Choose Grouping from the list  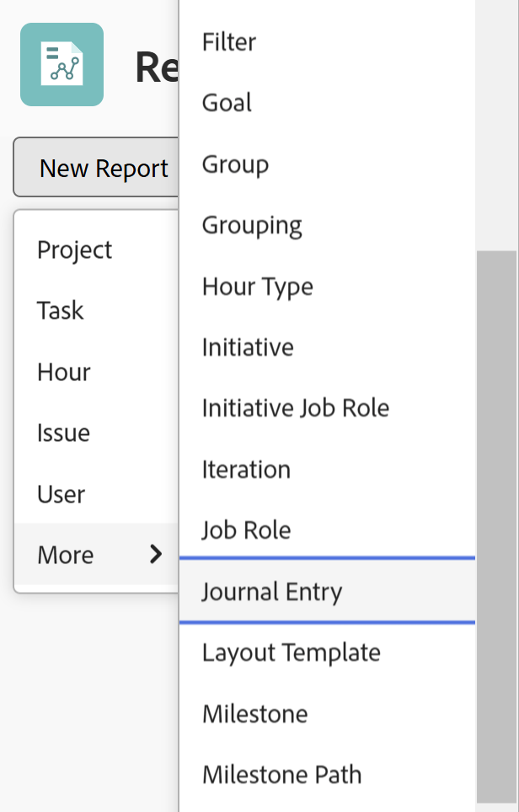252,225
